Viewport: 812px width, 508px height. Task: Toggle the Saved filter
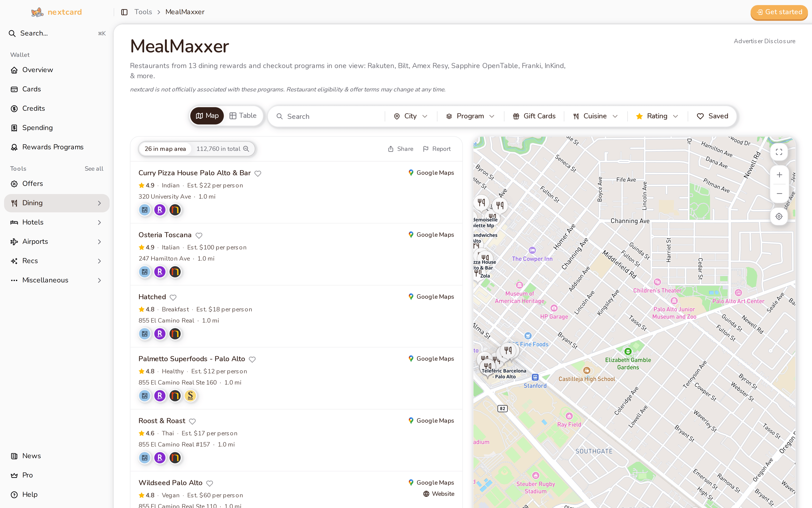712,116
